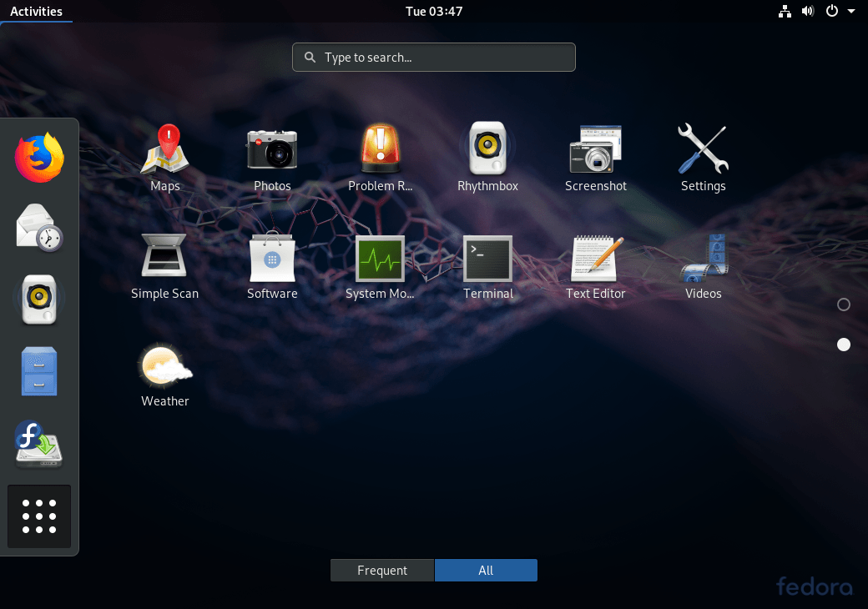The width and height of the screenshot is (868, 609).
Task: Switch to the Frequent tab
Action: (382, 571)
